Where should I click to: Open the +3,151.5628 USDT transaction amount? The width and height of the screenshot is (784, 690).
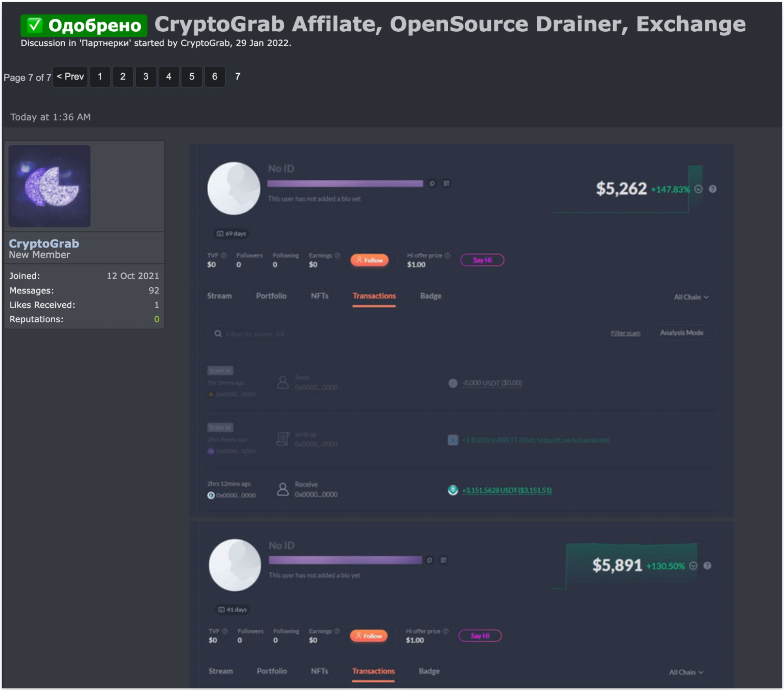[x=507, y=490]
